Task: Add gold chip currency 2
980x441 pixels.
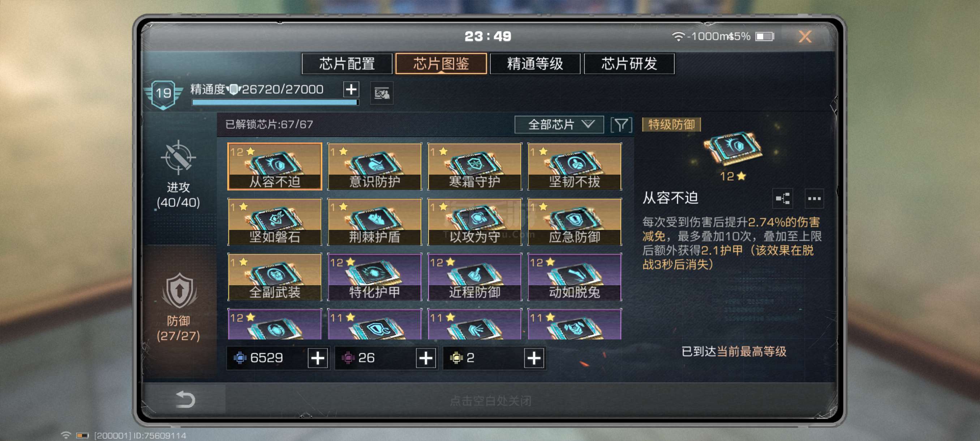Action: pyautogui.click(x=534, y=358)
